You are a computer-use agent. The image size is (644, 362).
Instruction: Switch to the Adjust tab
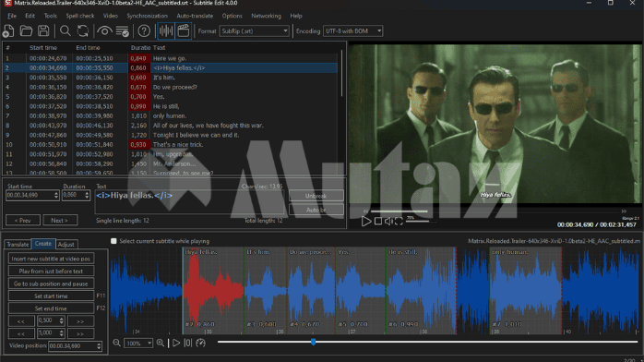tap(66, 245)
